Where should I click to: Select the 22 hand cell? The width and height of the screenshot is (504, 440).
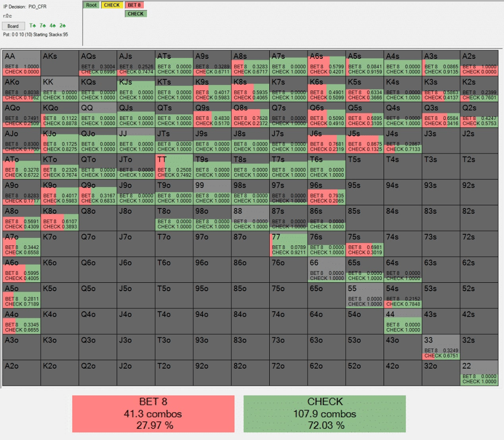click(479, 373)
